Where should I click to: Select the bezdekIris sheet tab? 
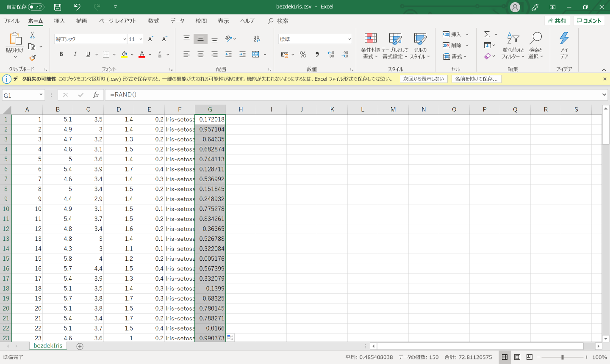[x=48, y=346]
